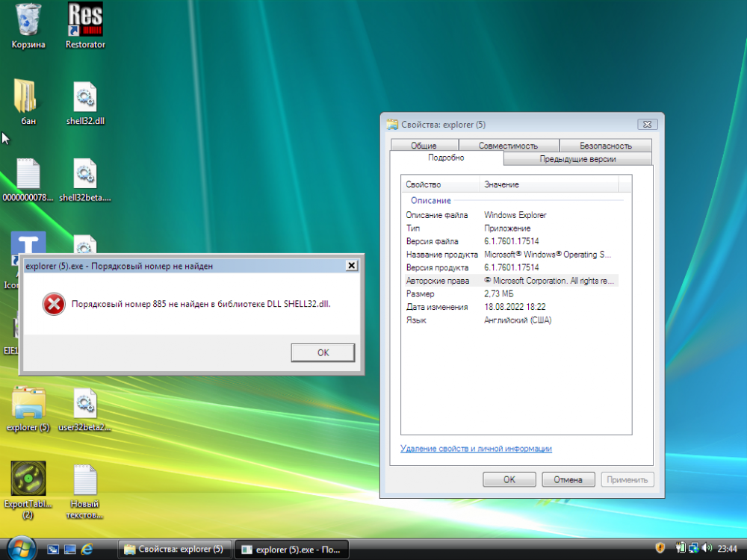Select the explorer (5) desktop icon
747x560 pixels.
tap(28, 405)
